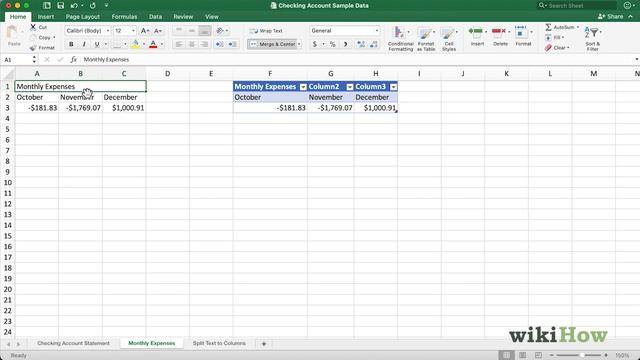Click the Format painter brush icon
Image resolution: width=640 pixels, height=360 pixels.
point(33,48)
